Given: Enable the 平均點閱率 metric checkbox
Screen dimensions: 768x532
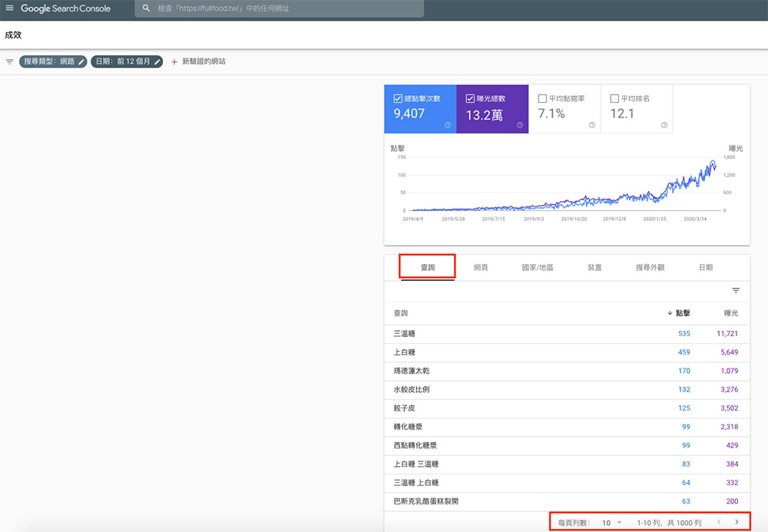Looking at the screenshot, I should click(x=541, y=98).
